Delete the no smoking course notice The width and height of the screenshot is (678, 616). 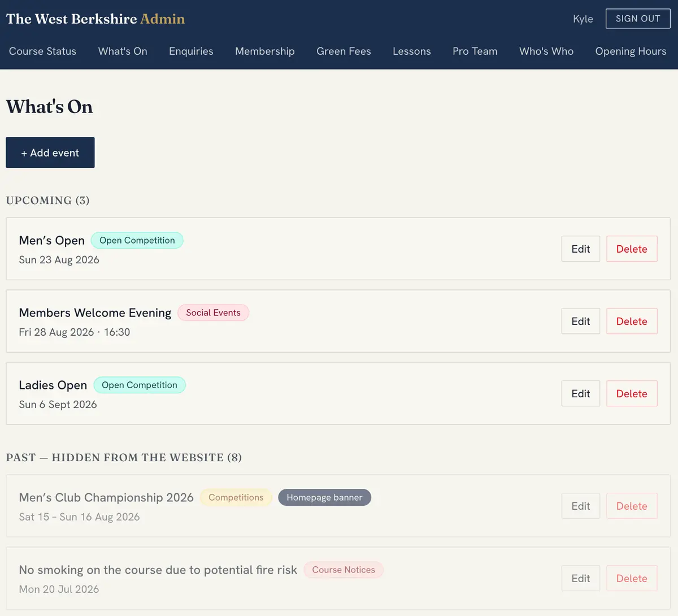point(632,578)
